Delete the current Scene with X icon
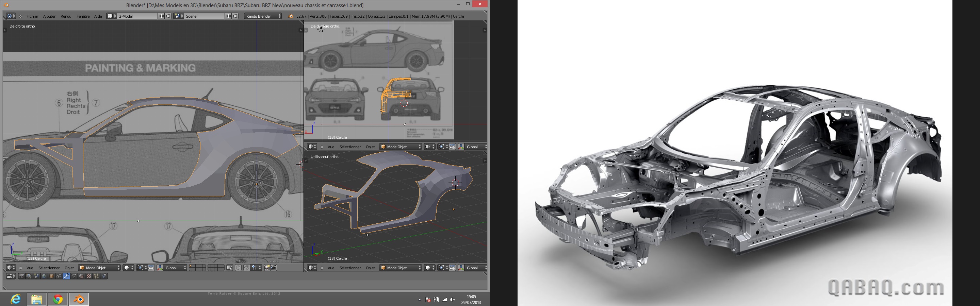This screenshot has width=980, height=306. pos(235,16)
